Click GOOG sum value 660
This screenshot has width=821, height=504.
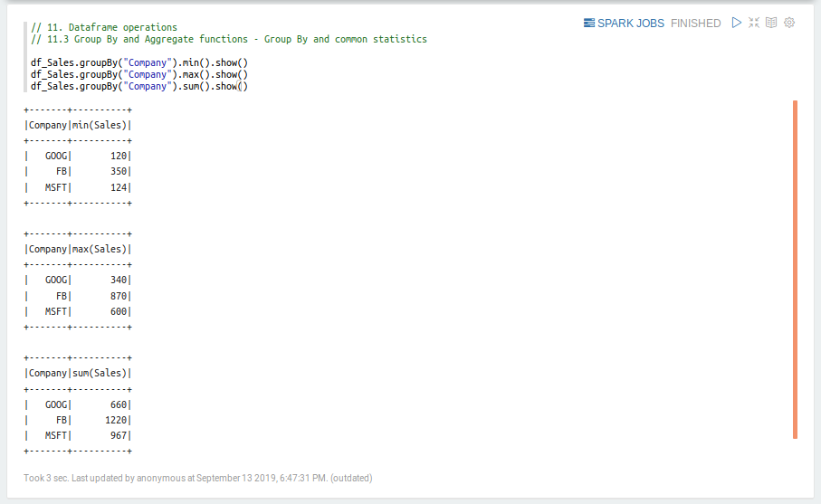119,404
